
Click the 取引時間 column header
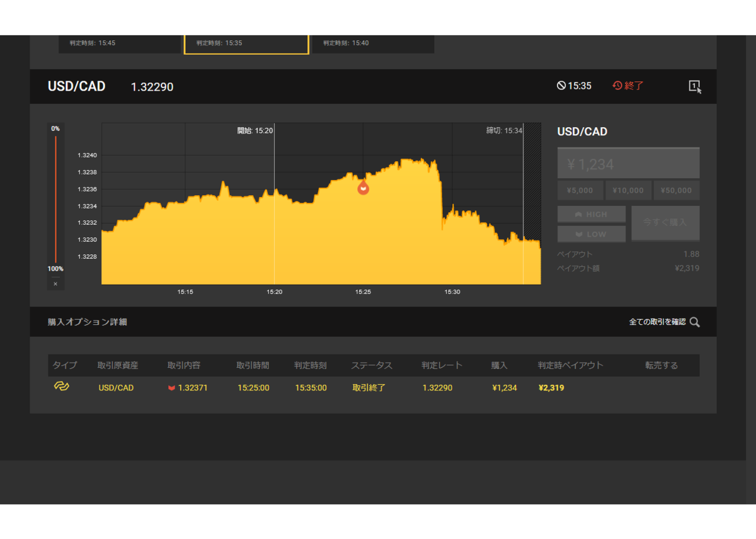[253, 365]
